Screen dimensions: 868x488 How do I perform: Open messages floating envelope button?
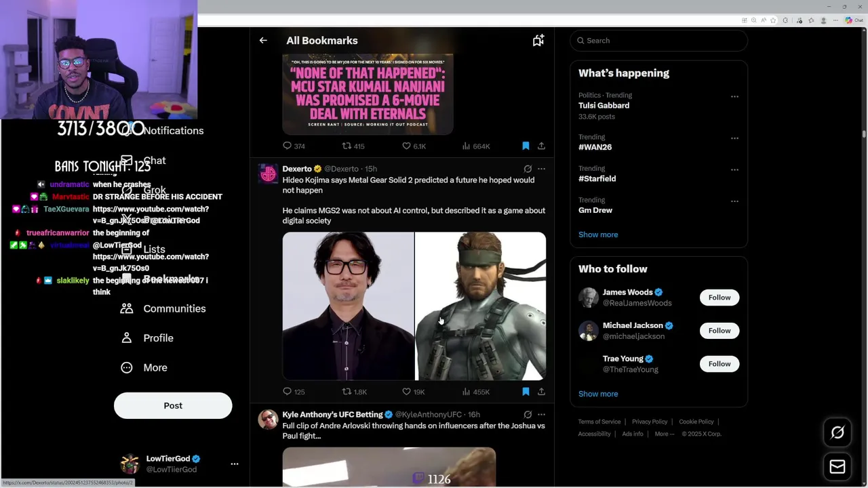837,466
